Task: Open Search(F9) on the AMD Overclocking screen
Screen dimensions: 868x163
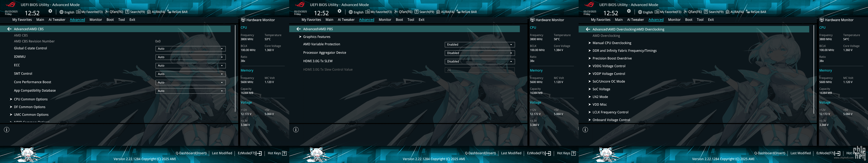Action: click(x=714, y=12)
